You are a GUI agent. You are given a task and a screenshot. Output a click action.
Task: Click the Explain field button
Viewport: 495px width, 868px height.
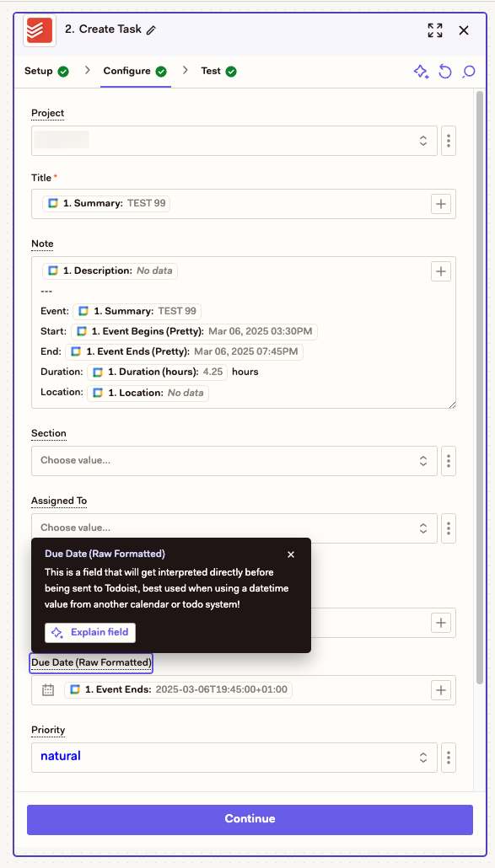click(x=90, y=632)
